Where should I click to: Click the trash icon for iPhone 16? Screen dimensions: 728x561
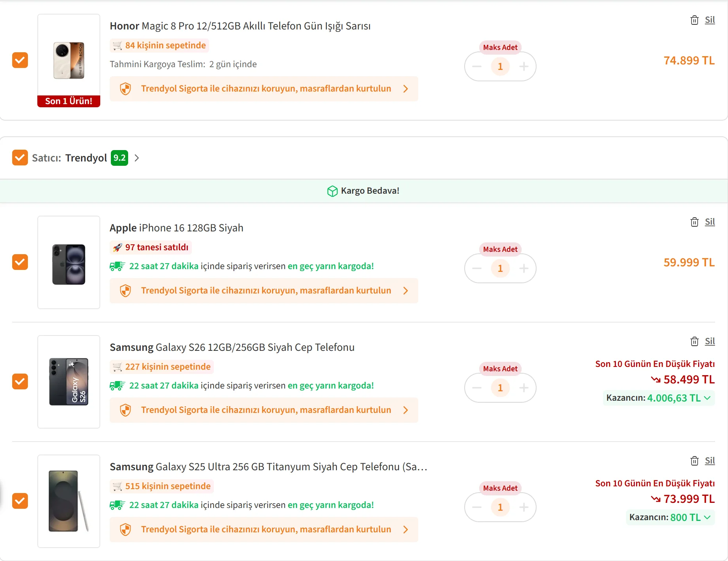(695, 222)
